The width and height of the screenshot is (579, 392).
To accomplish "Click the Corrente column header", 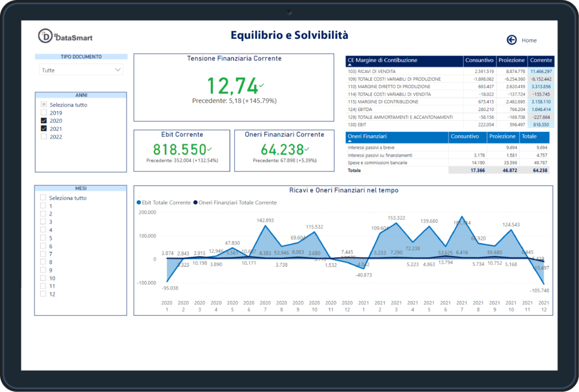I will click(541, 60).
